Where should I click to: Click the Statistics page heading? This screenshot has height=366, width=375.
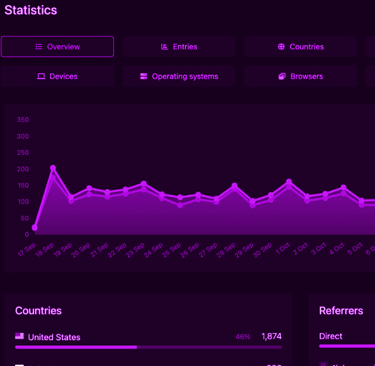[31, 10]
